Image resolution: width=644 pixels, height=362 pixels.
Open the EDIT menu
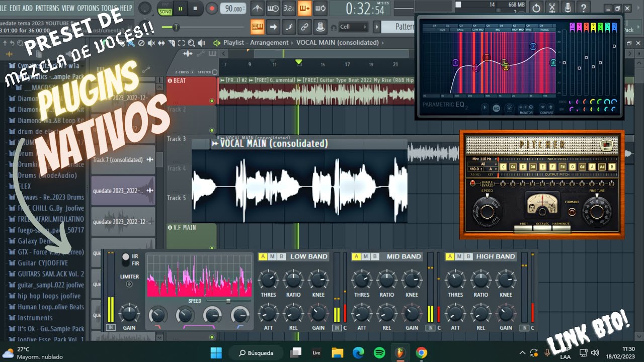click(x=15, y=8)
